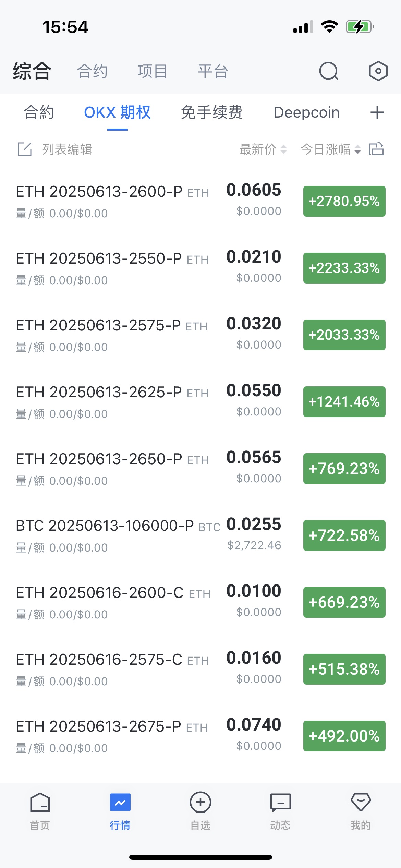
Task: Open 动态 feed icon
Action: tap(281, 803)
